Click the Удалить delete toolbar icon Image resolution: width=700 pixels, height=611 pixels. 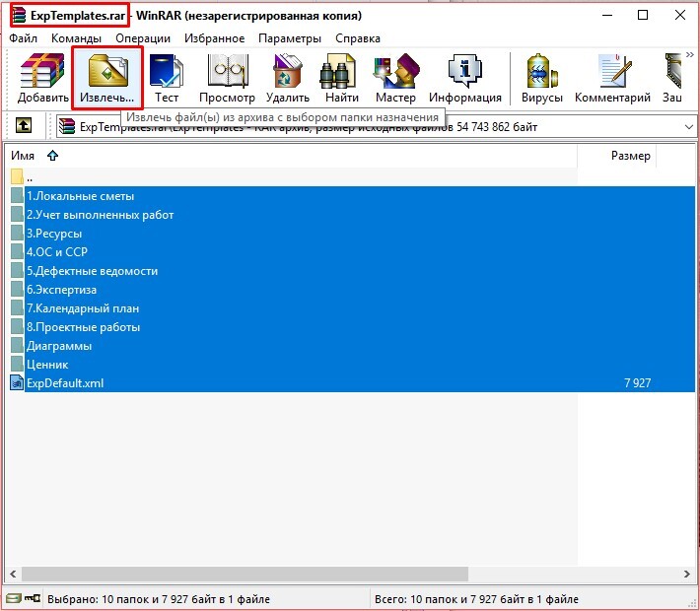click(288, 78)
